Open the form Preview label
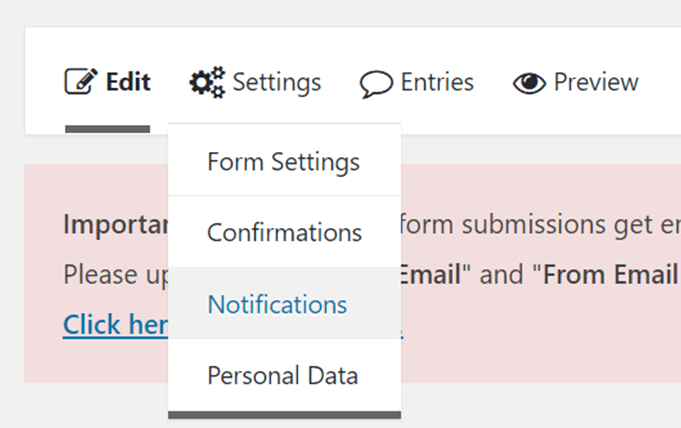The height and width of the screenshot is (428, 681). click(596, 81)
